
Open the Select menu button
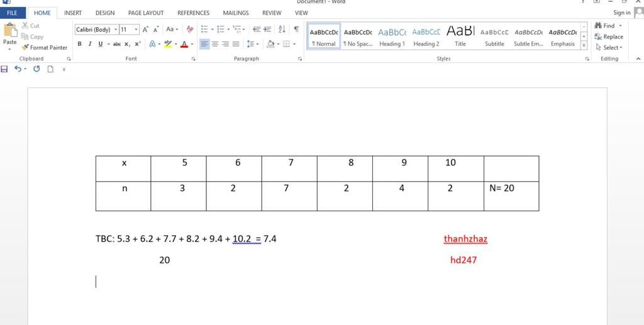(609, 48)
